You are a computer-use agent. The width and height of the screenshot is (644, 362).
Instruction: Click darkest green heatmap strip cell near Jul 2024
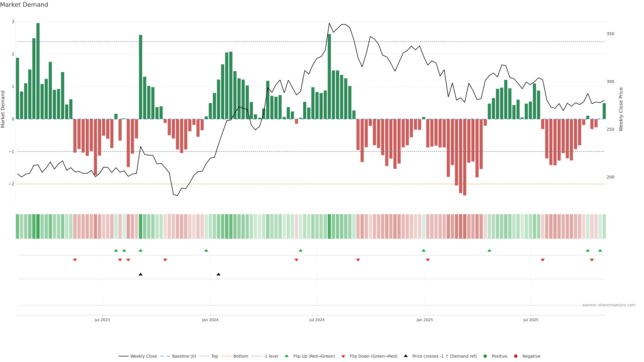click(329, 226)
